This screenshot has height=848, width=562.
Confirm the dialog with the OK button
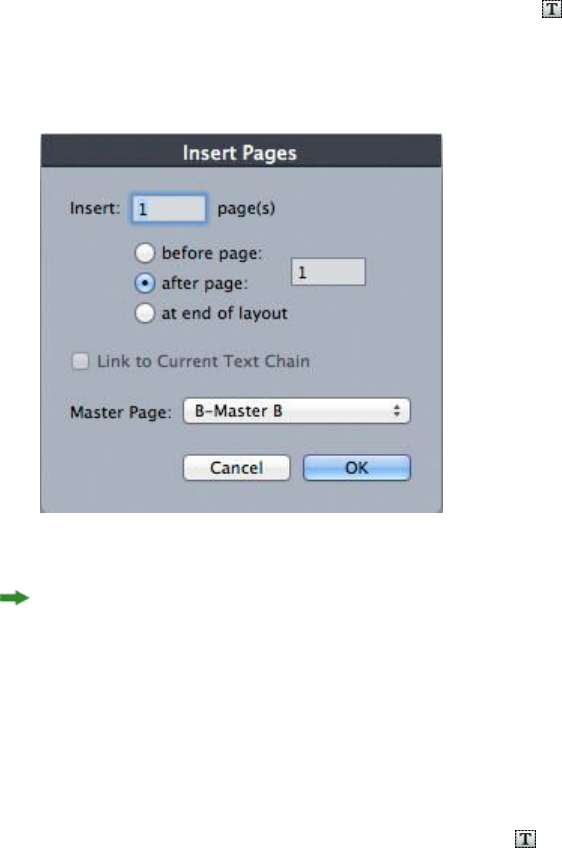[356, 468]
